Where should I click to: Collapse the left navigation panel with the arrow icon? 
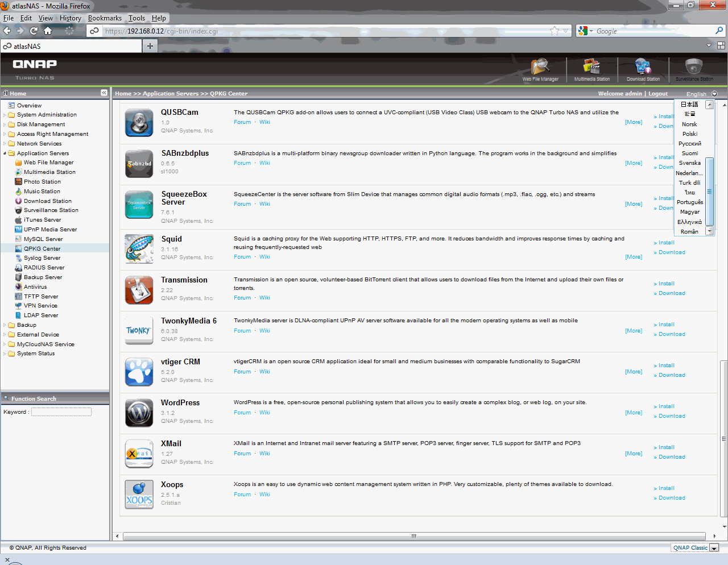point(104,93)
